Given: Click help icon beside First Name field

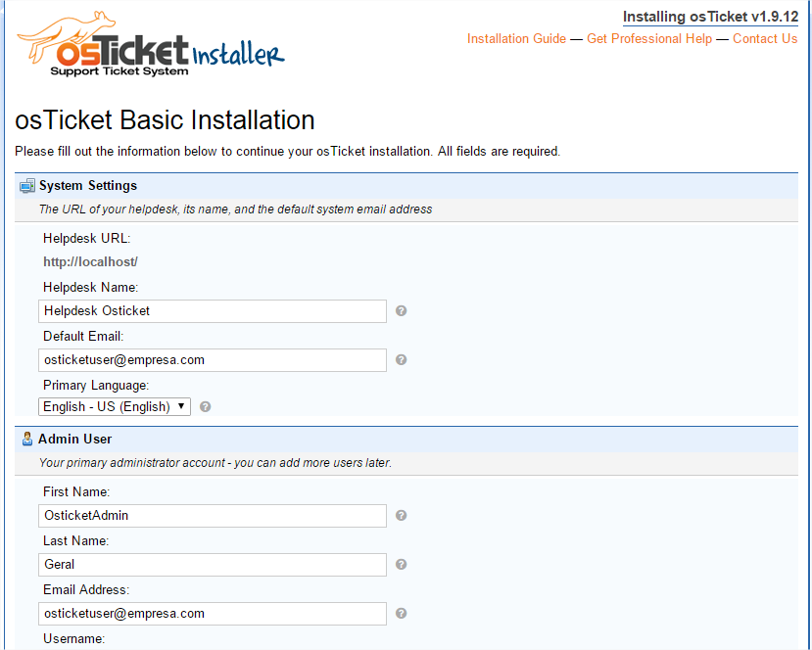Looking at the screenshot, I should 401,516.
